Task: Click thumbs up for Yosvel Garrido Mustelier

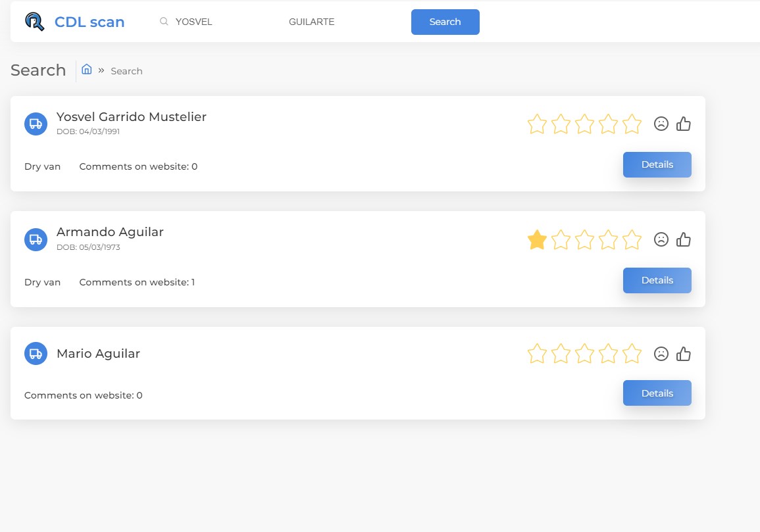Action: click(684, 124)
